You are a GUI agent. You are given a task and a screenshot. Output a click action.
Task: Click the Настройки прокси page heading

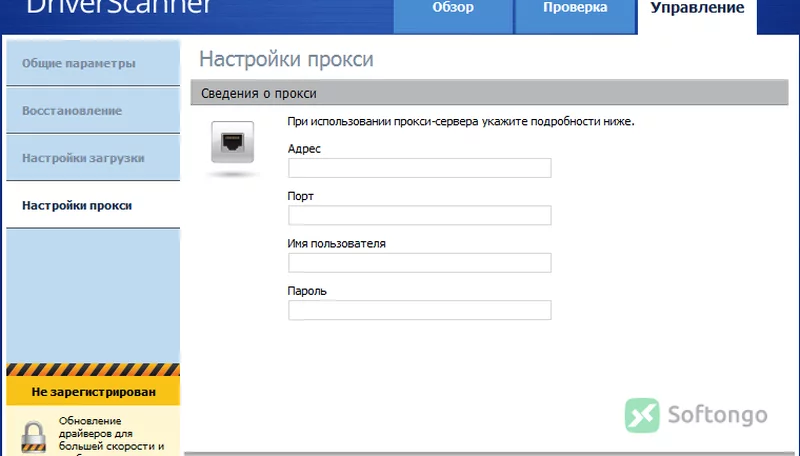286,59
